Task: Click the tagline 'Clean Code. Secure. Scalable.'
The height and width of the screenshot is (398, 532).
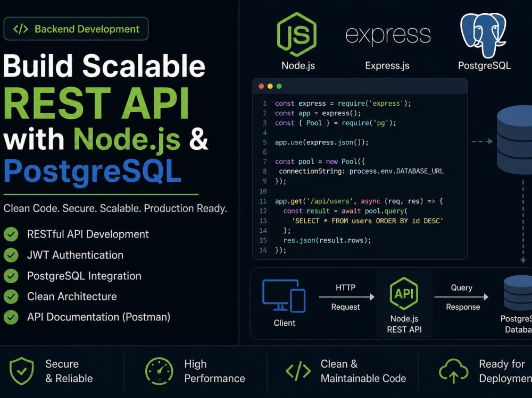Action: (73, 208)
